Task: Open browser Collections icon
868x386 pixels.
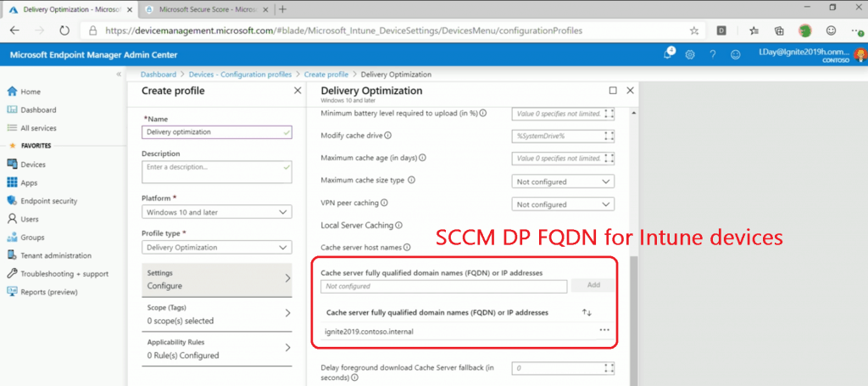Action: (780, 31)
